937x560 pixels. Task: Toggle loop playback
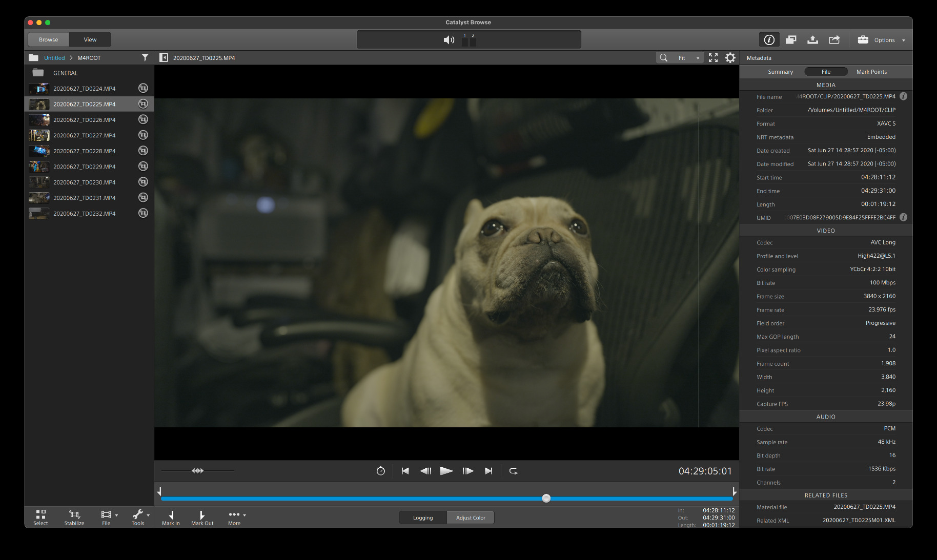[x=513, y=471]
